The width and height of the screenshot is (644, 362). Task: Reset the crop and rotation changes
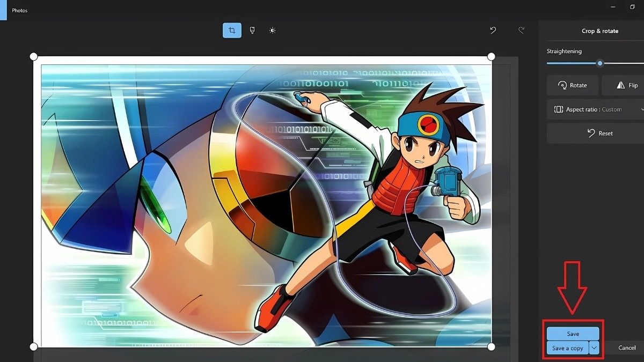[x=596, y=133]
